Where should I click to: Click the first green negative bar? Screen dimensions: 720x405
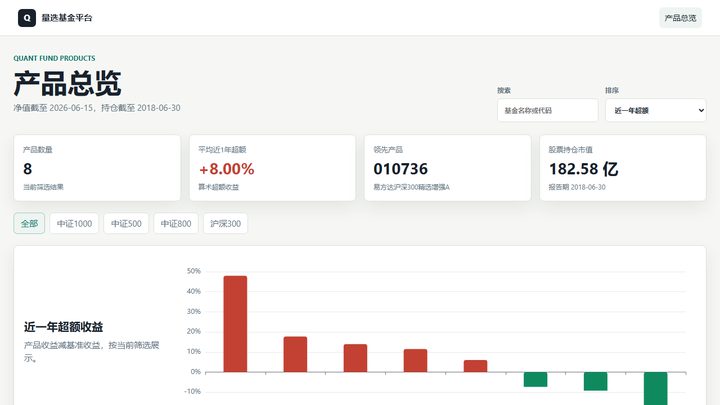point(535,379)
